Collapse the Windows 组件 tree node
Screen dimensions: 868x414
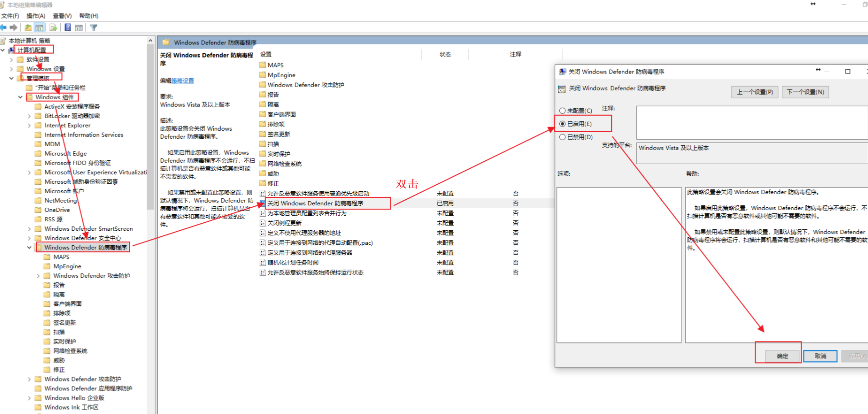(x=21, y=97)
